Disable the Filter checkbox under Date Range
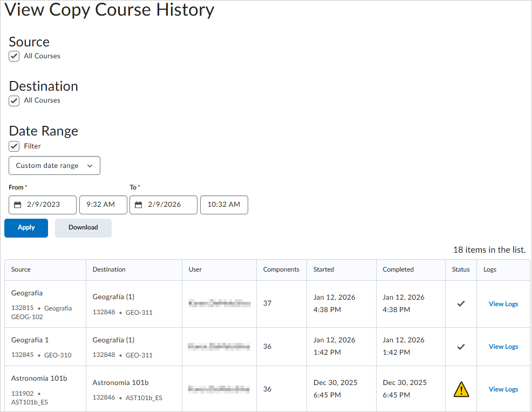Viewport: 532px width, 412px height. pyautogui.click(x=13, y=146)
